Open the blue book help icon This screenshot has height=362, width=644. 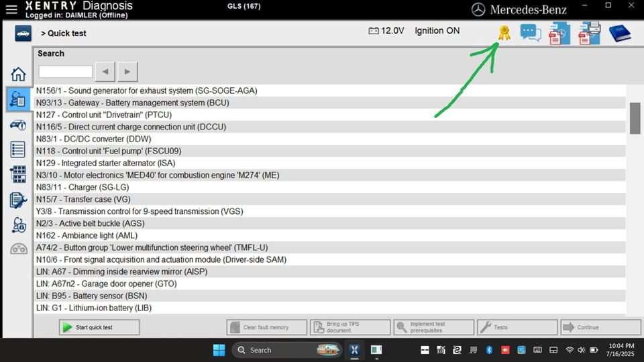coord(620,33)
